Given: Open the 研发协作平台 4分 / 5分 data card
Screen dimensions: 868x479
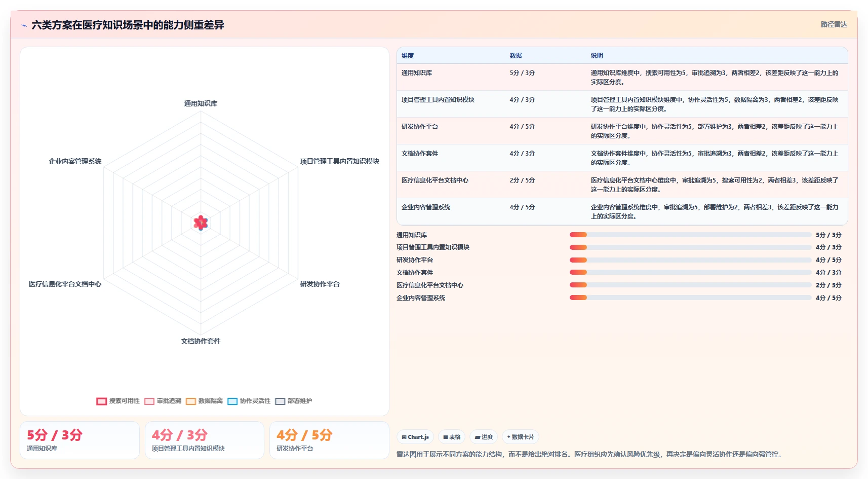Looking at the screenshot, I should coord(329,440).
